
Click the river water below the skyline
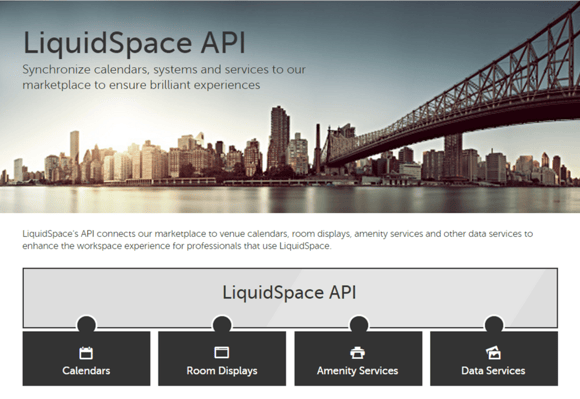tap(290, 199)
